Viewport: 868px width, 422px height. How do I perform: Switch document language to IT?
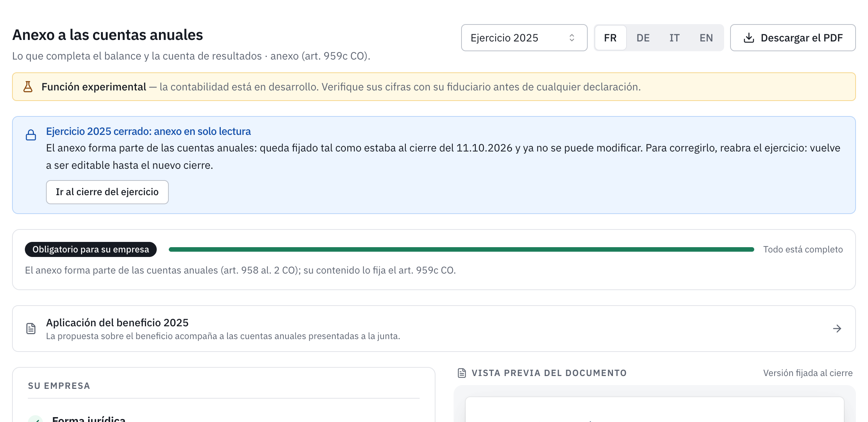(x=674, y=38)
